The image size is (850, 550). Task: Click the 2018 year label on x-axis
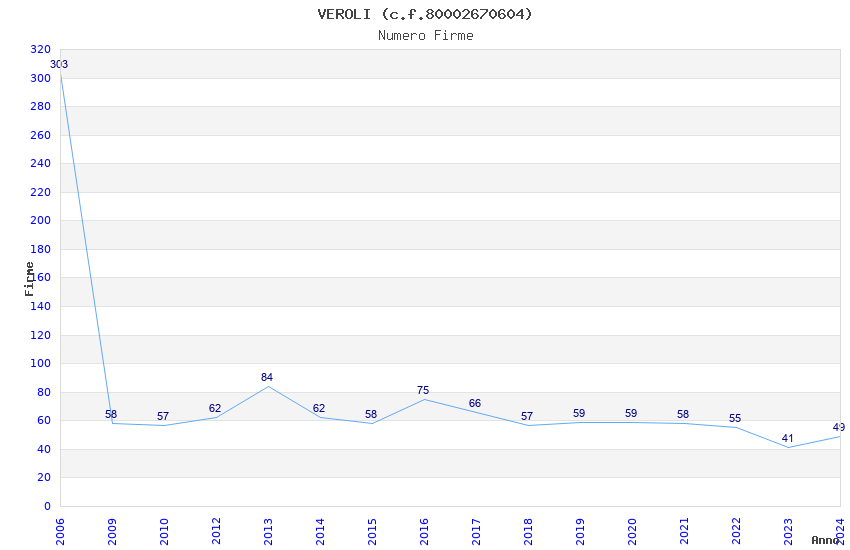pyautogui.click(x=528, y=532)
